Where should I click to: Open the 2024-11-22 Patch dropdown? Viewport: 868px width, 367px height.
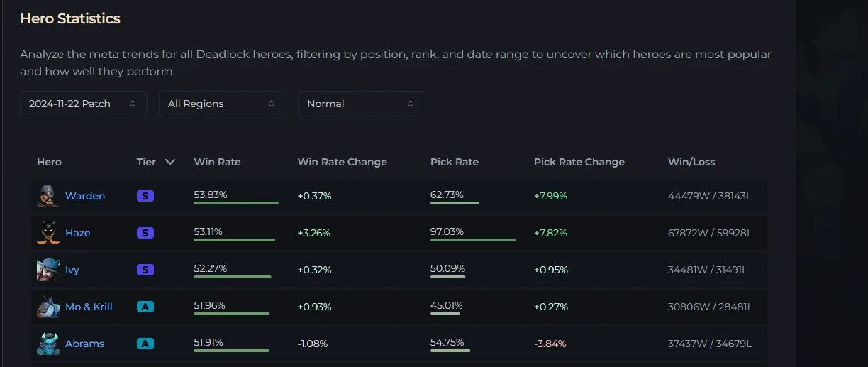[x=83, y=104]
